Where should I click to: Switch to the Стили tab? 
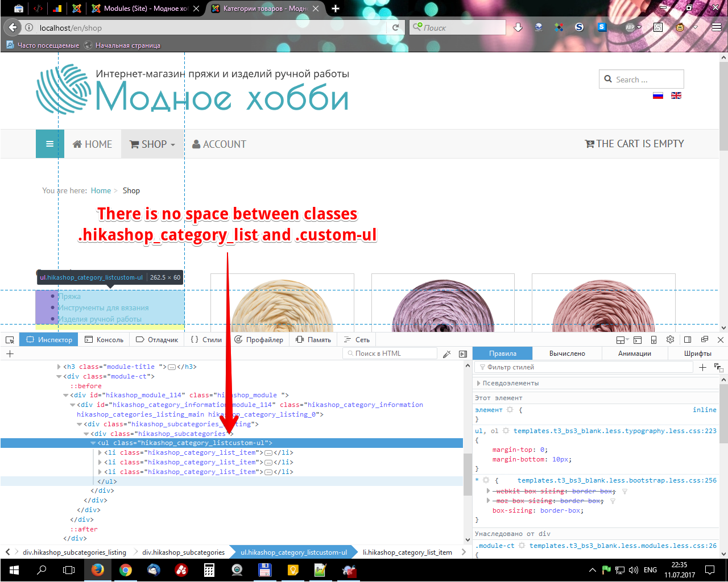[x=206, y=340]
